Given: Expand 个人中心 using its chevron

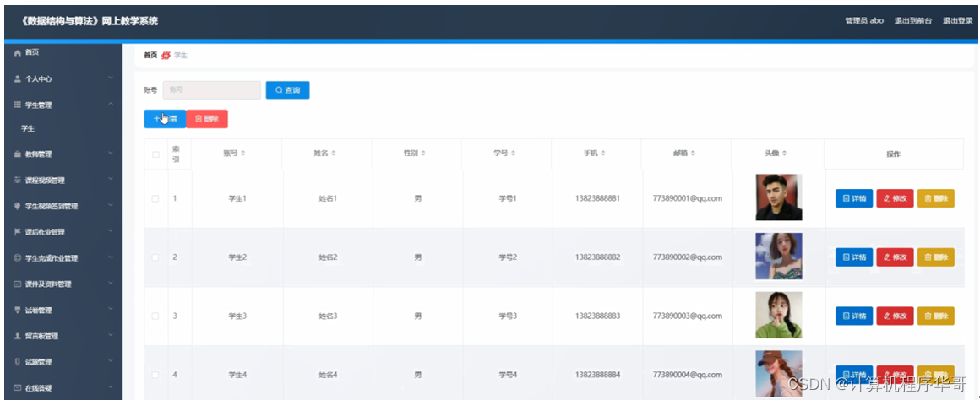Looking at the screenshot, I should coord(111,78).
